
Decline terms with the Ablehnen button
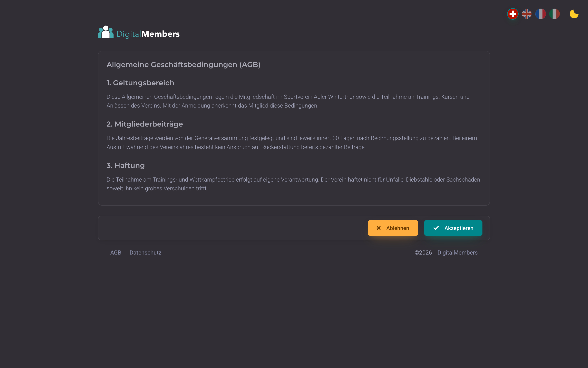point(393,228)
